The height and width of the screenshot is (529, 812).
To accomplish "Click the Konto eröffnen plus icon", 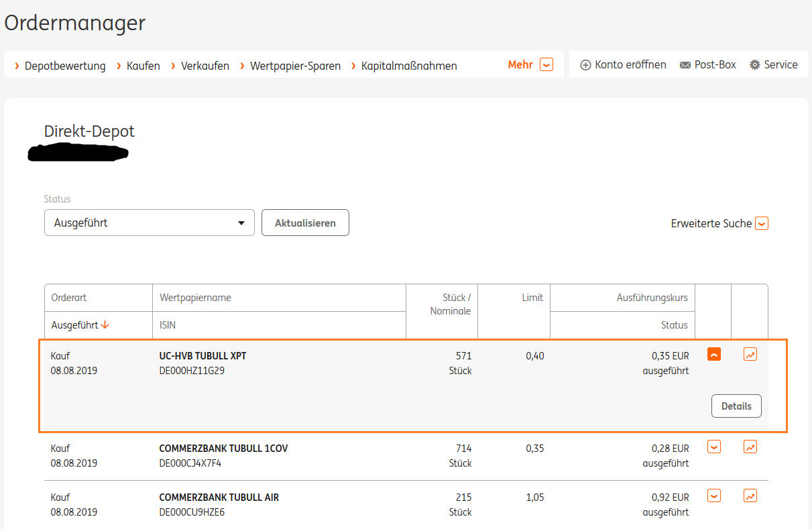I will point(585,65).
